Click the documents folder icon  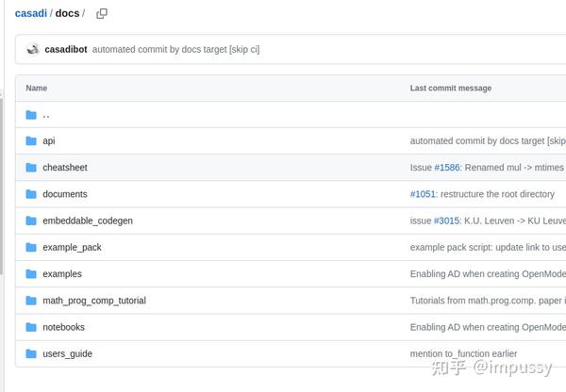pos(31,194)
